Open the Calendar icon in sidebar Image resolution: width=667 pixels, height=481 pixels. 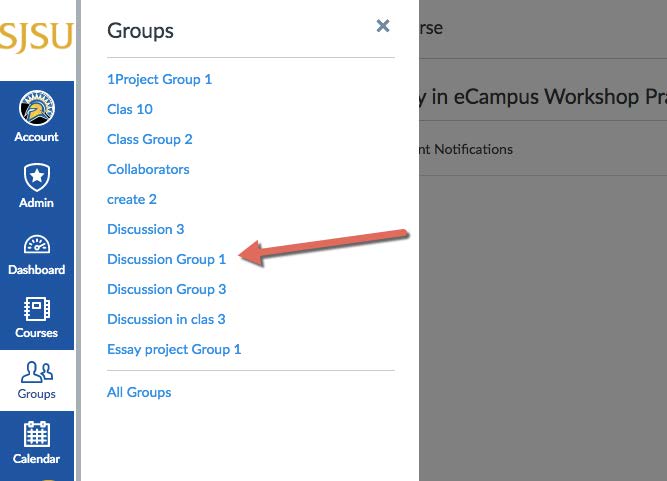pyautogui.click(x=37, y=436)
